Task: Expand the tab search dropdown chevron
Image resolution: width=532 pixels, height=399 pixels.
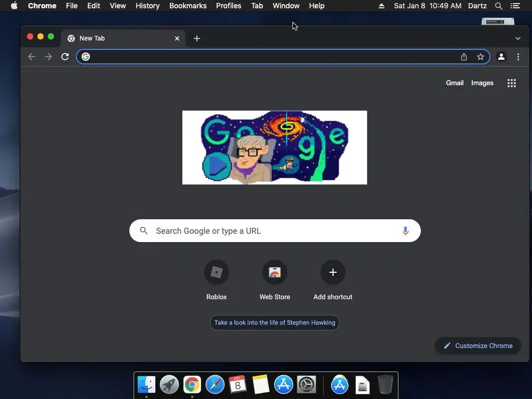Action: pyautogui.click(x=518, y=38)
